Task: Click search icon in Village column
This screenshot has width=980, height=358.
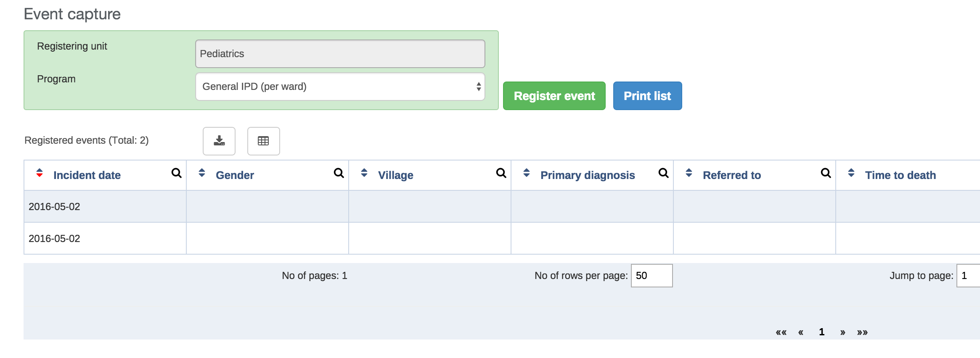Action: (501, 173)
